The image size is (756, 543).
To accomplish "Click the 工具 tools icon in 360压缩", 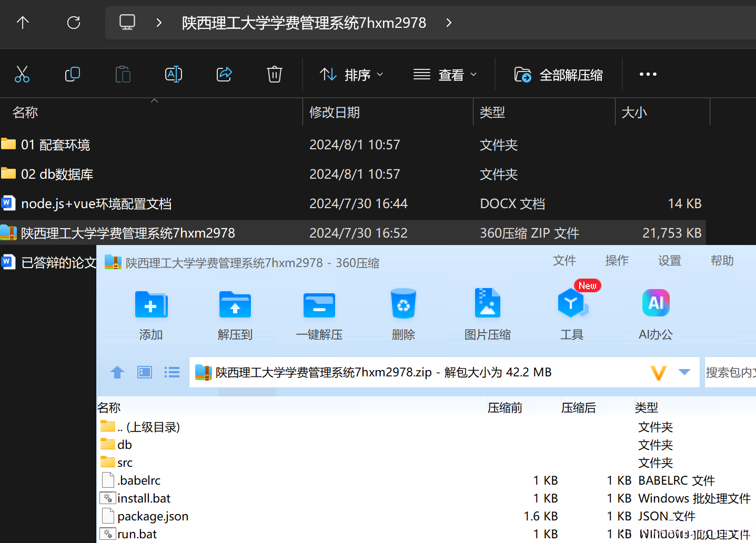I will [572, 303].
